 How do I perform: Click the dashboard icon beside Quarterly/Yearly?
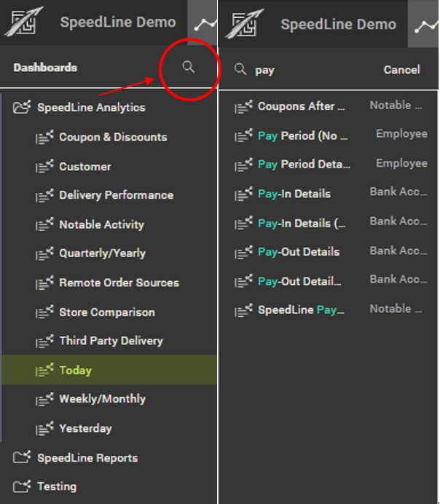[x=44, y=253]
